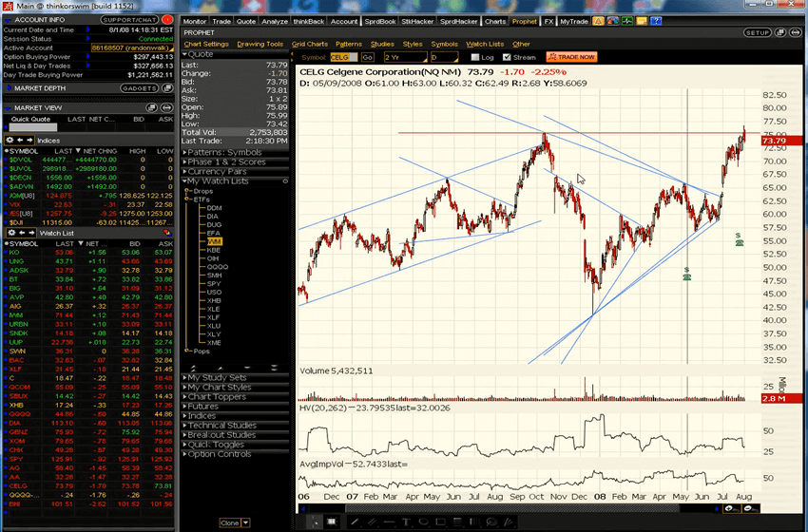Select the text annotation tool
The height and width of the screenshot is (532, 808).
406,522
